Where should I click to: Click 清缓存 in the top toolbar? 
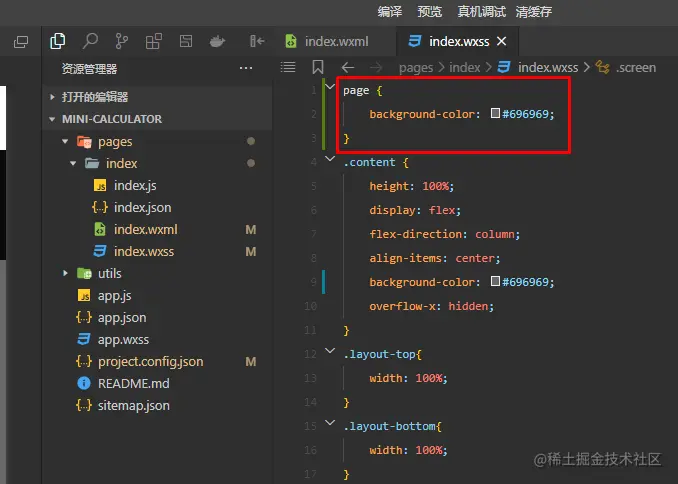point(534,11)
